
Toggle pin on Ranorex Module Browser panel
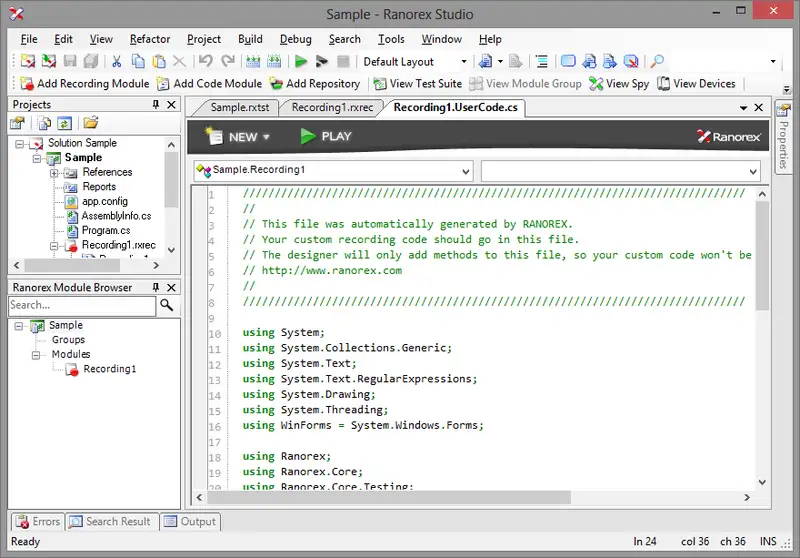pyautogui.click(x=156, y=288)
